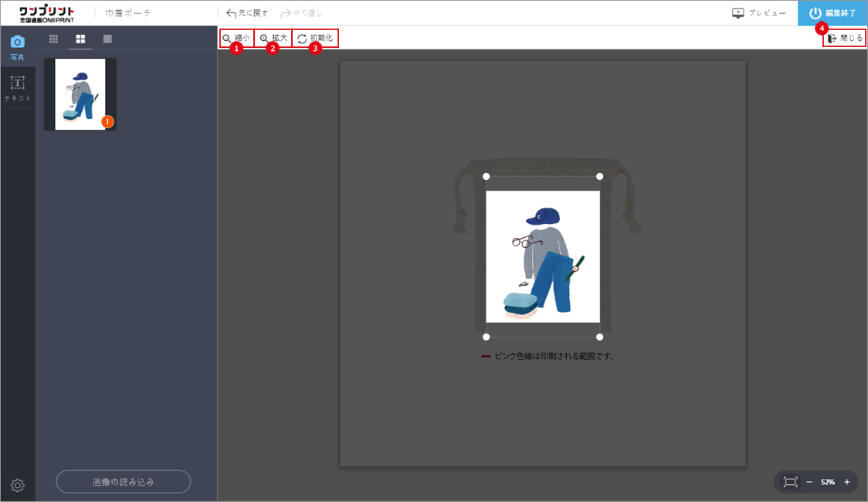Click fit-to-screen icon in zoom bar

pyautogui.click(x=790, y=482)
